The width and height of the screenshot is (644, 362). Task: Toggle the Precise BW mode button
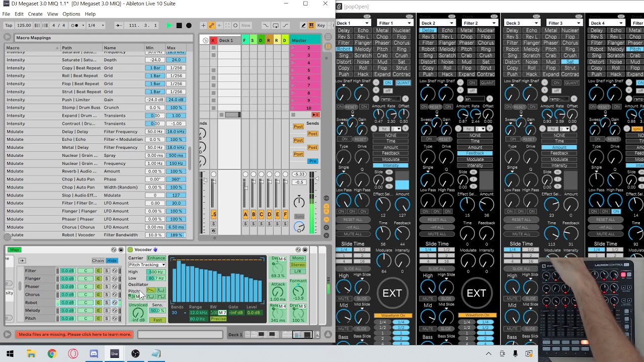pyautogui.click(x=218, y=319)
